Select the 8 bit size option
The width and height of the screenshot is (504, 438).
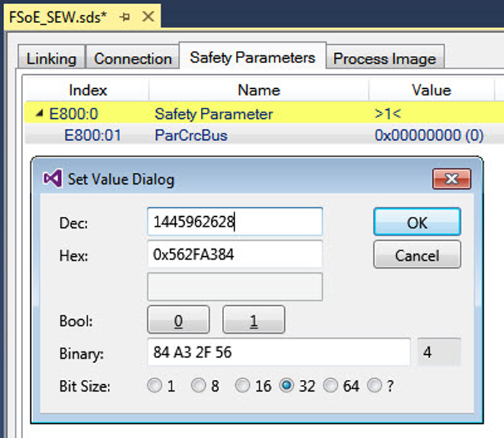click(x=199, y=386)
